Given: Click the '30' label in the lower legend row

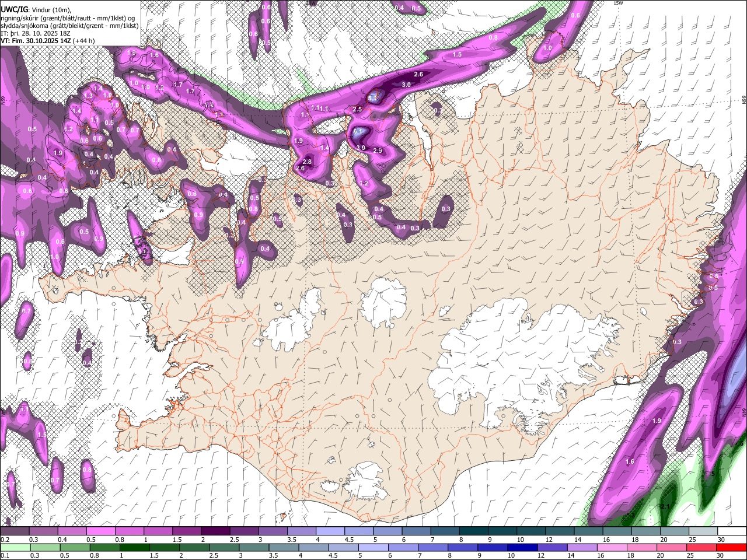Looking at the screenshot, I should pyautogui.click(x=721, y=555).
